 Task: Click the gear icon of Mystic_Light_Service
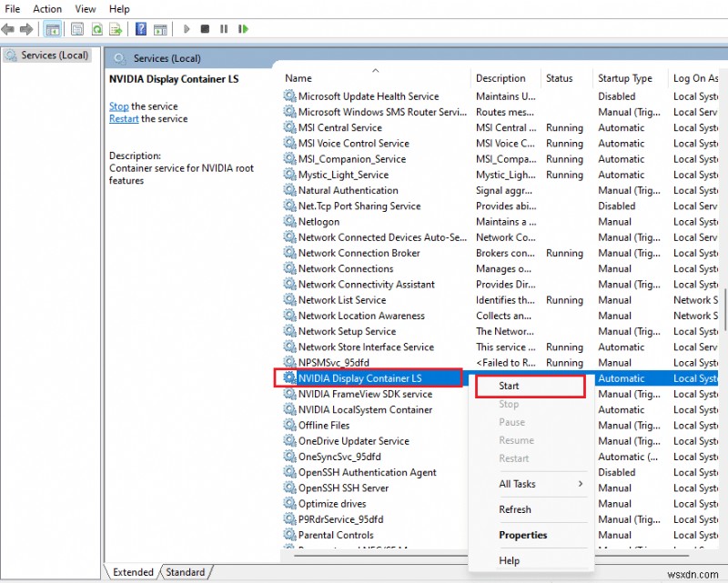(x=289, y=174)
